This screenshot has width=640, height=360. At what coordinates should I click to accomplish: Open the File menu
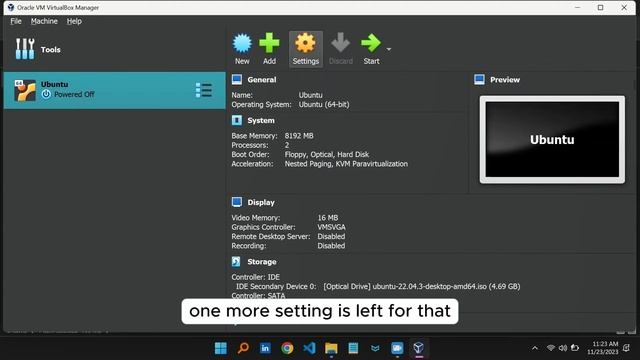click(x=16, y=21)
